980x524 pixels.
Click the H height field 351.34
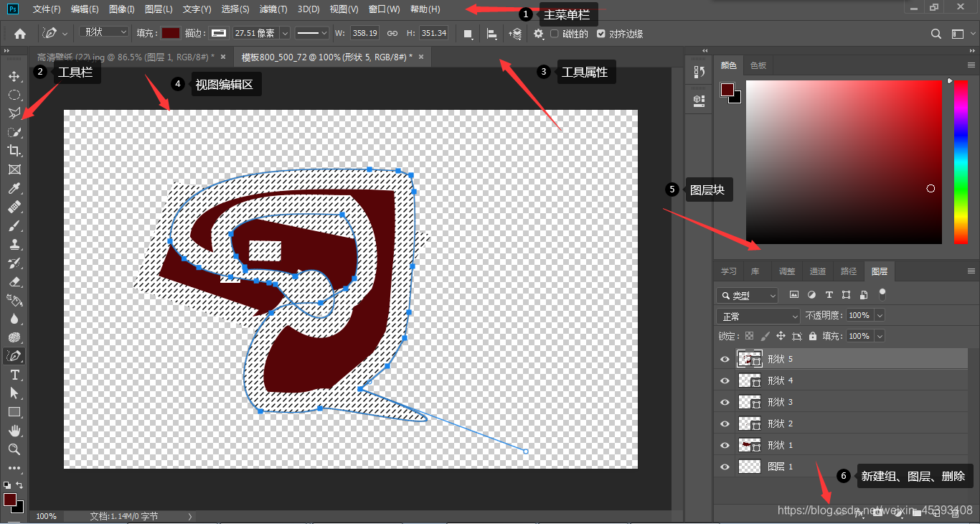[434, 33]
